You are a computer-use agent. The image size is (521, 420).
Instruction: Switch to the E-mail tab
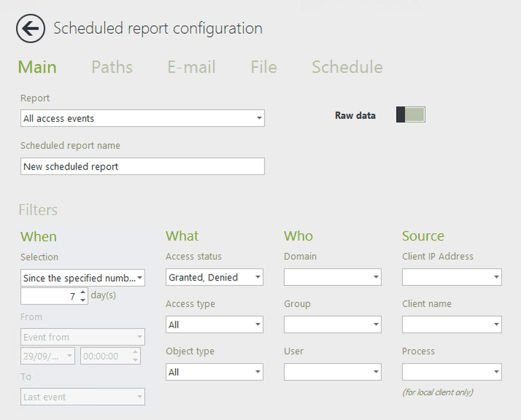click(191, 67)
